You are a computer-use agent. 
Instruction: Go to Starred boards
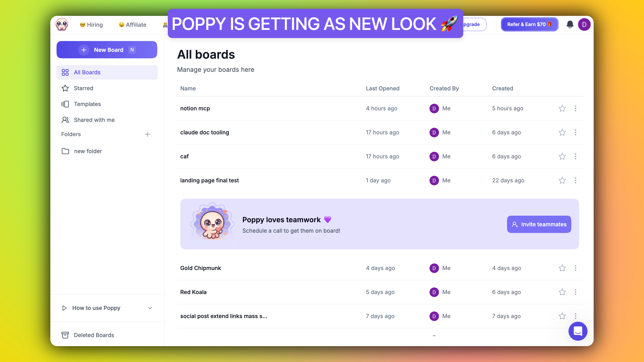83,88
